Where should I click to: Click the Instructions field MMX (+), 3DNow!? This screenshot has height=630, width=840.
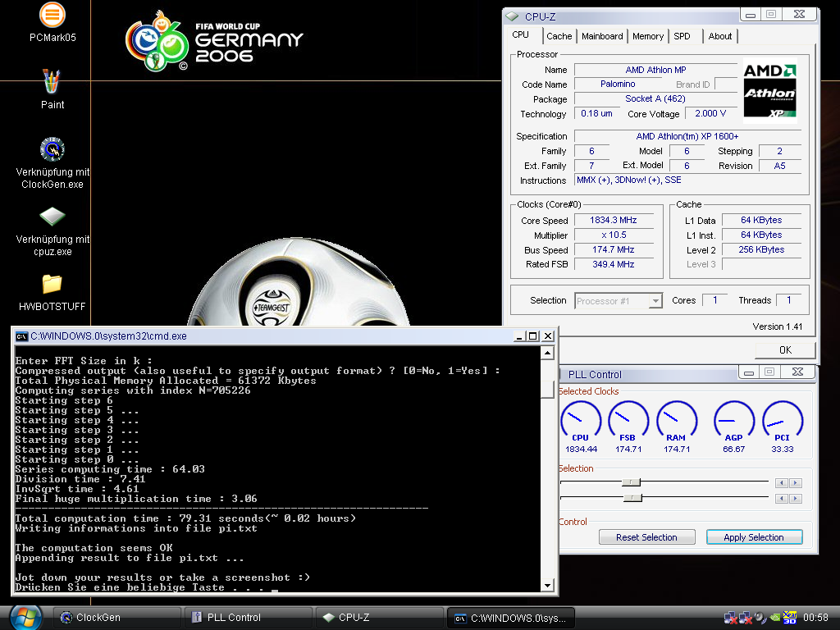687,180
